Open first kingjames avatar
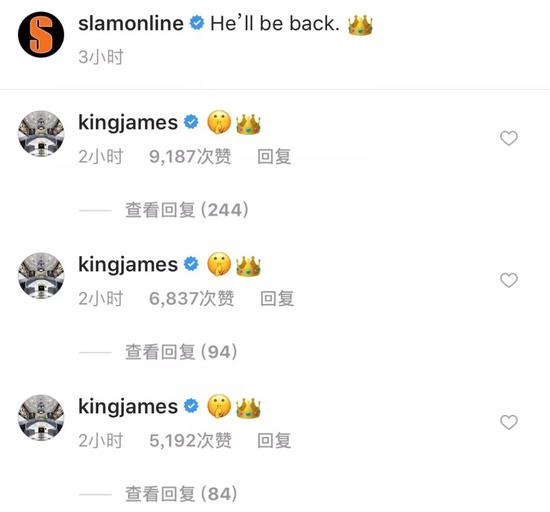 tap(41, 133)
